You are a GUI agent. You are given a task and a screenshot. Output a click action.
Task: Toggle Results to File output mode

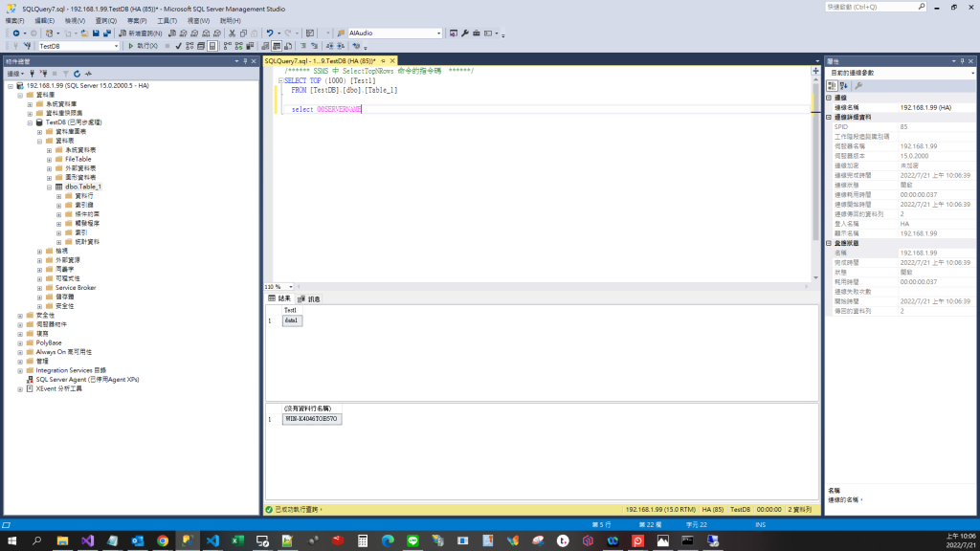pos(287,46)
